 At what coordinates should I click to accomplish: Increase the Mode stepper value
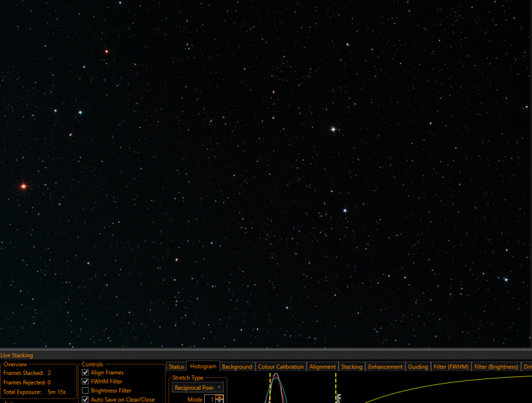[219, 397]
